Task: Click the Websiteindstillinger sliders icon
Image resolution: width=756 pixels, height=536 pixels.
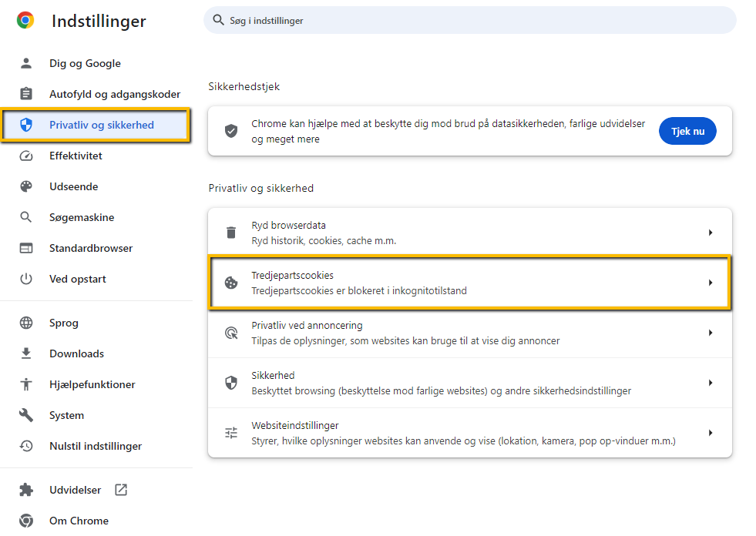Action: pos(230,432)
